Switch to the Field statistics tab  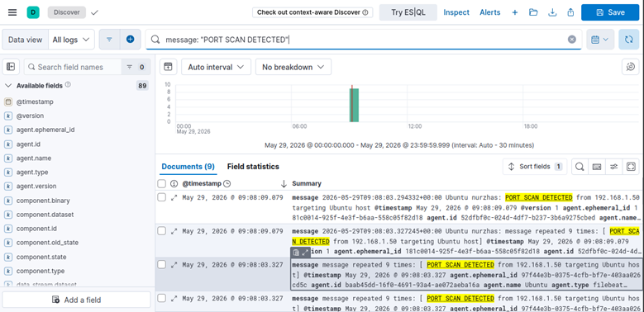[253, 167]
